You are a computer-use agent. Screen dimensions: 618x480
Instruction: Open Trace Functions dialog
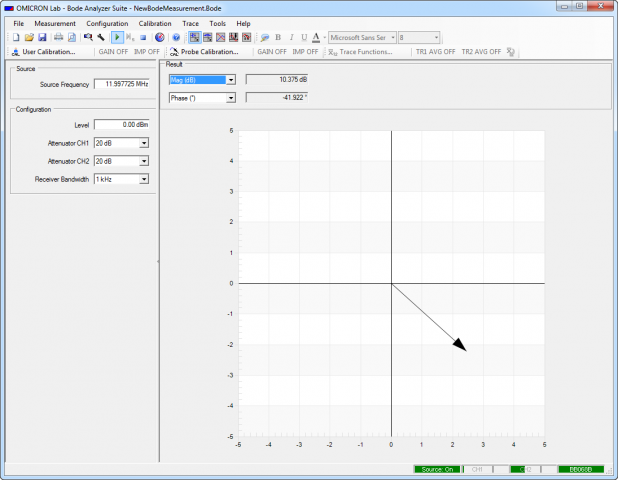[x=361, y=52]
